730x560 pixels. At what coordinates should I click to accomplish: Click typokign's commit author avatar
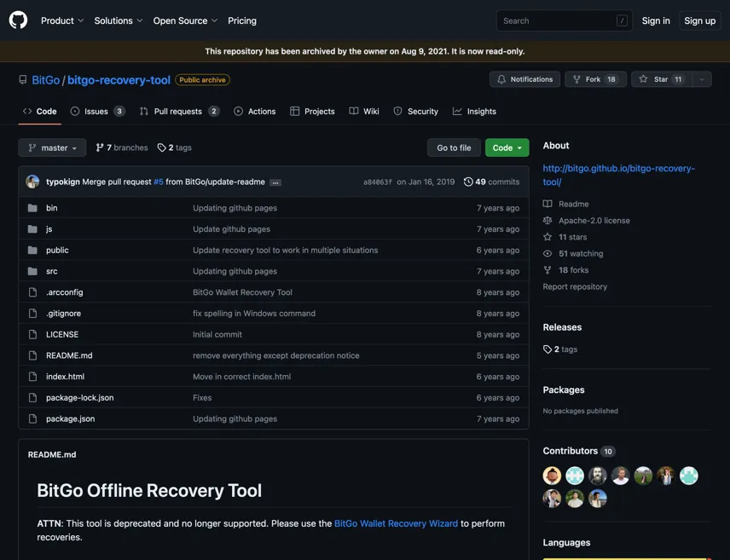pyautogui.click(x=32, y=182)
